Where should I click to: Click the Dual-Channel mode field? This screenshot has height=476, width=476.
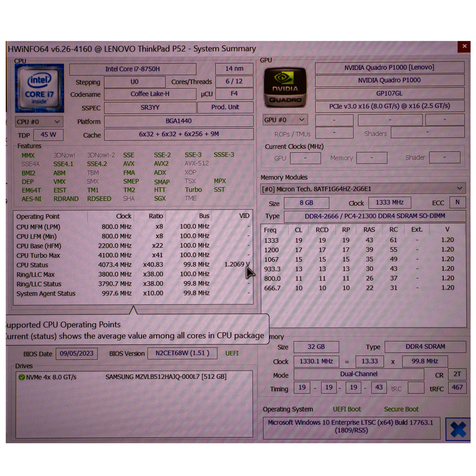tap(359, 374)
